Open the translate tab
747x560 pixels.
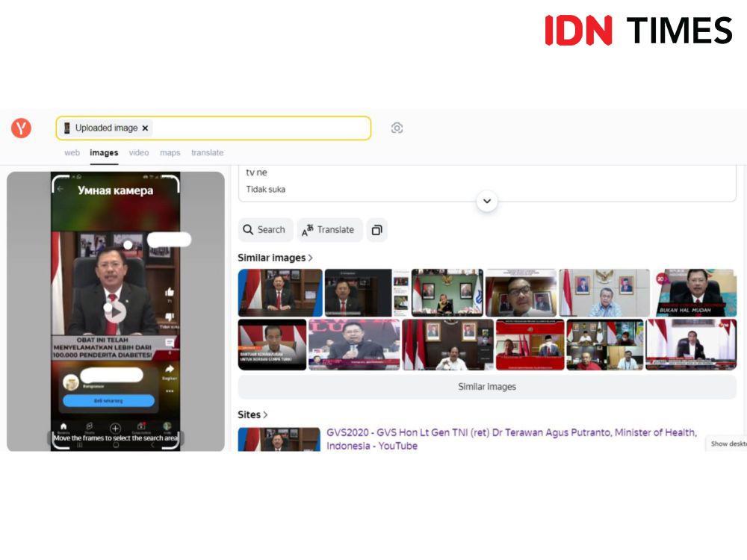(x=207, y=153)
